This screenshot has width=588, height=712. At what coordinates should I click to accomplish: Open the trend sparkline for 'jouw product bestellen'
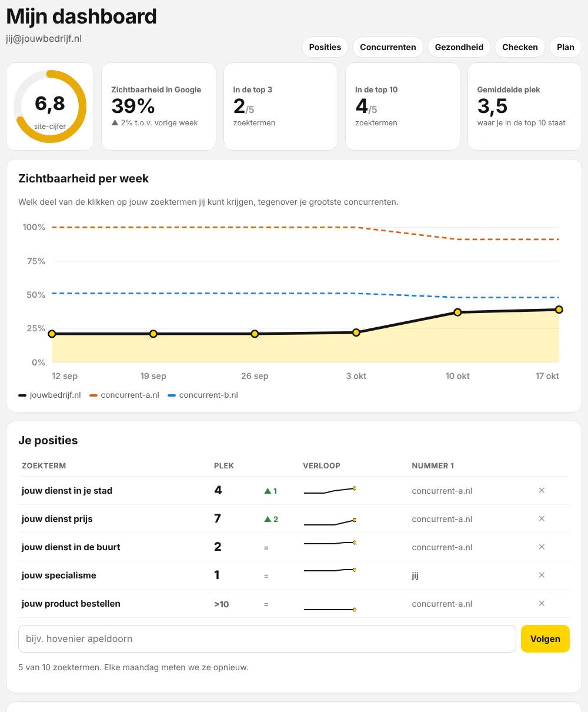[x=330, y=610]
